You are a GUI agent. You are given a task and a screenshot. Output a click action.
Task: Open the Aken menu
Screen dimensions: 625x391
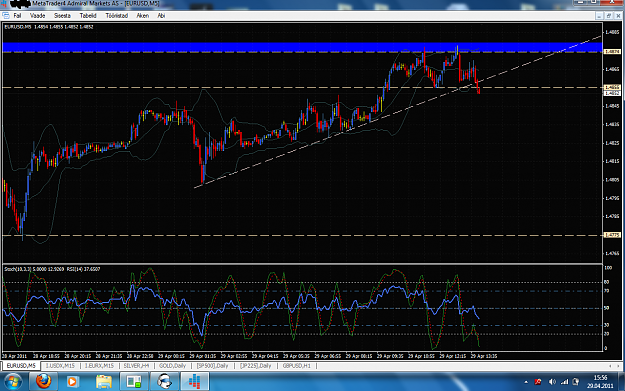143,16
